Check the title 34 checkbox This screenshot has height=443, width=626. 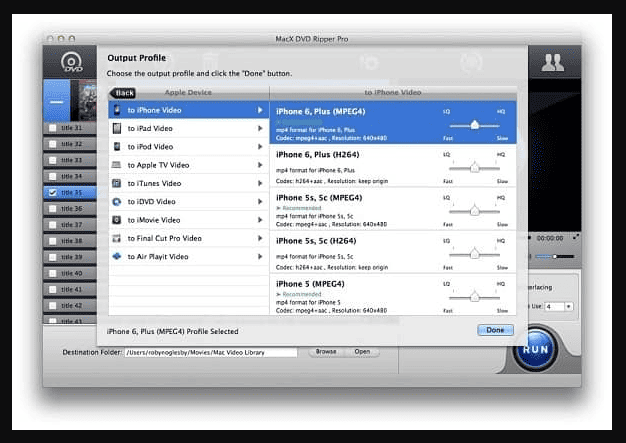(52, 176)
